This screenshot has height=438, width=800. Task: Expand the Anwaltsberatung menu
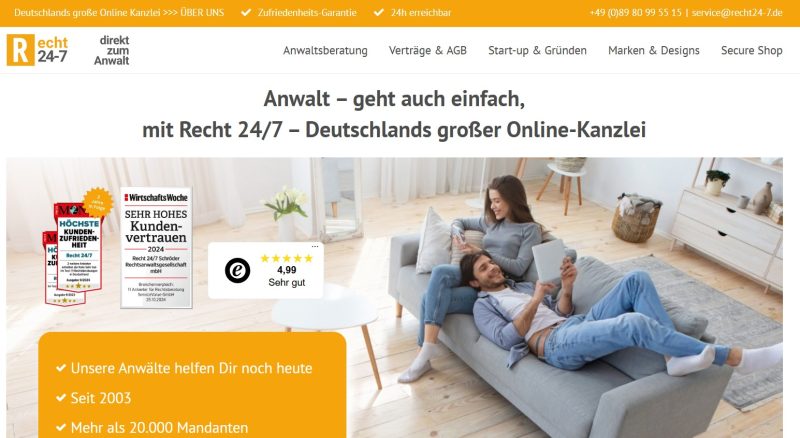pyautogui.click(x=326, y=51)
